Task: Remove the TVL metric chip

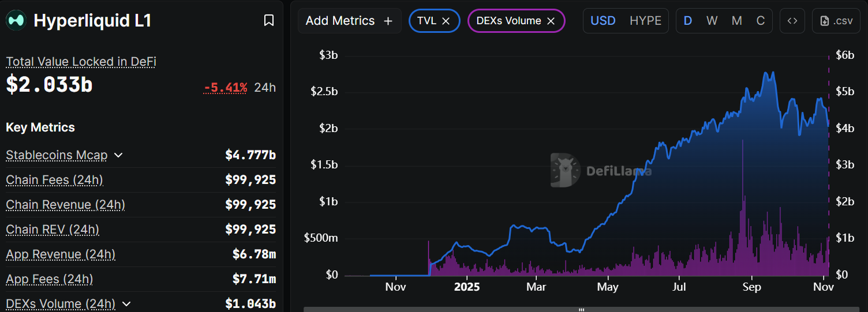Action: [x=446, y=21]
